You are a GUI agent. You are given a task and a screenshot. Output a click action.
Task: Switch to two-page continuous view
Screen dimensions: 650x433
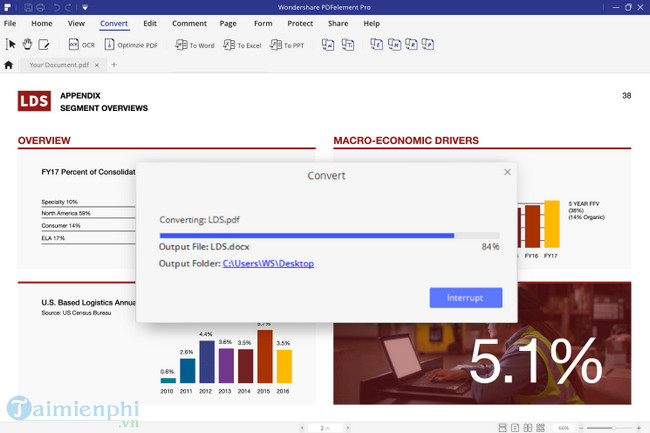[541, 428]
